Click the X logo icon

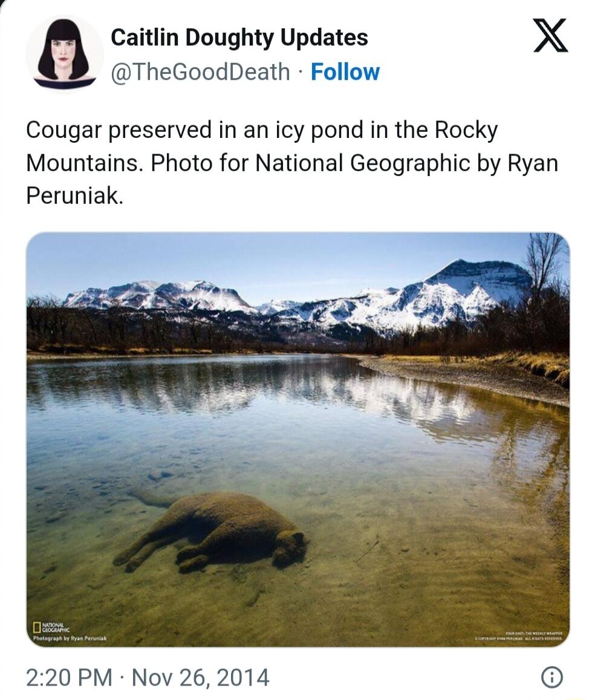[551, 35]
